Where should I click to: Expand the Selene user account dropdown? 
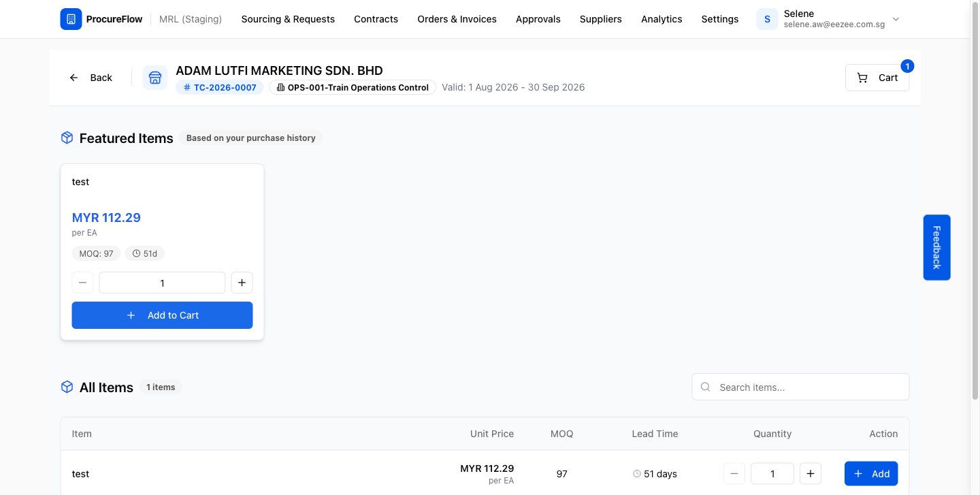(x=896, y=19)
